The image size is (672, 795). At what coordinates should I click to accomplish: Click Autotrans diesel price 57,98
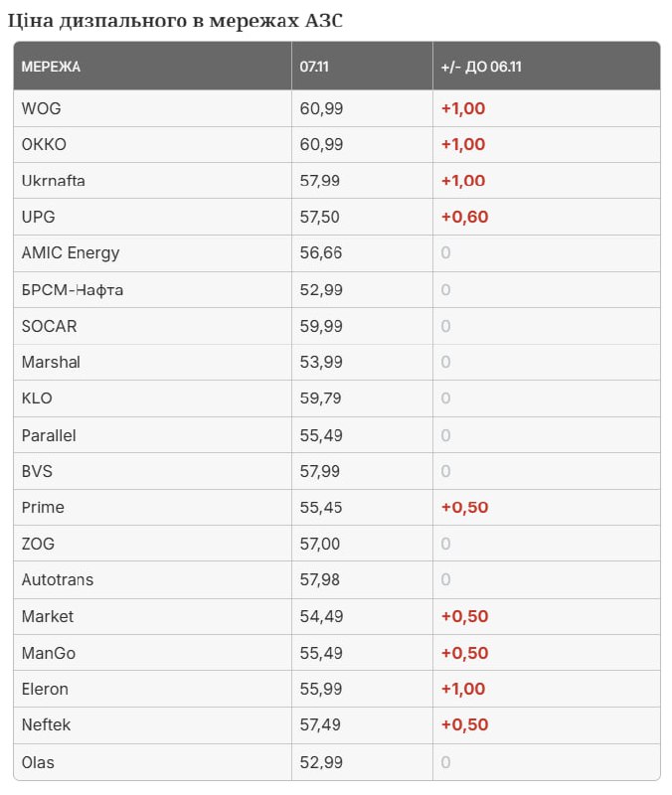(x=321, y=579)
